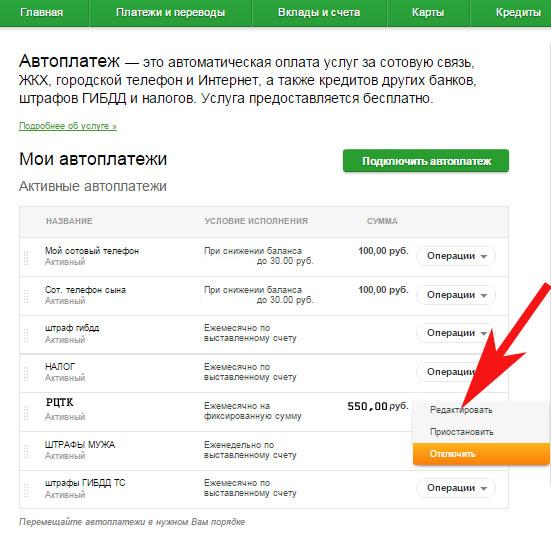Click the 550,00 руб. amount
551x534 pixels.
click(x=378, y=406)
